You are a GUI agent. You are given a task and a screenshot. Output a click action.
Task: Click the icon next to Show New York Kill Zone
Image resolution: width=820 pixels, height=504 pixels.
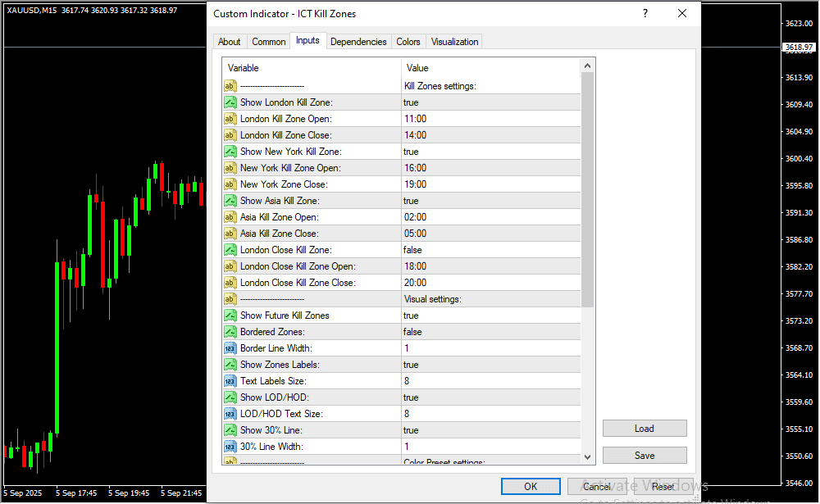tap(230, 152)
